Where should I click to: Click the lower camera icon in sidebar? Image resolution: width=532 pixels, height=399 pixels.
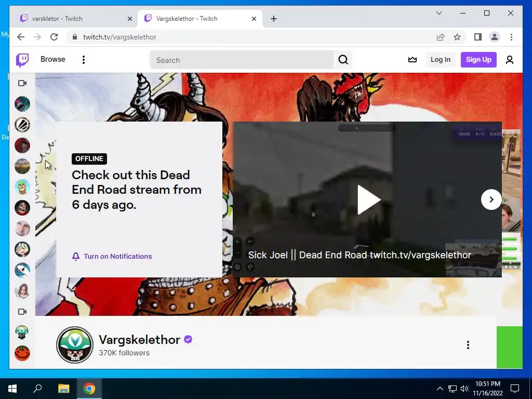[22, 312]
